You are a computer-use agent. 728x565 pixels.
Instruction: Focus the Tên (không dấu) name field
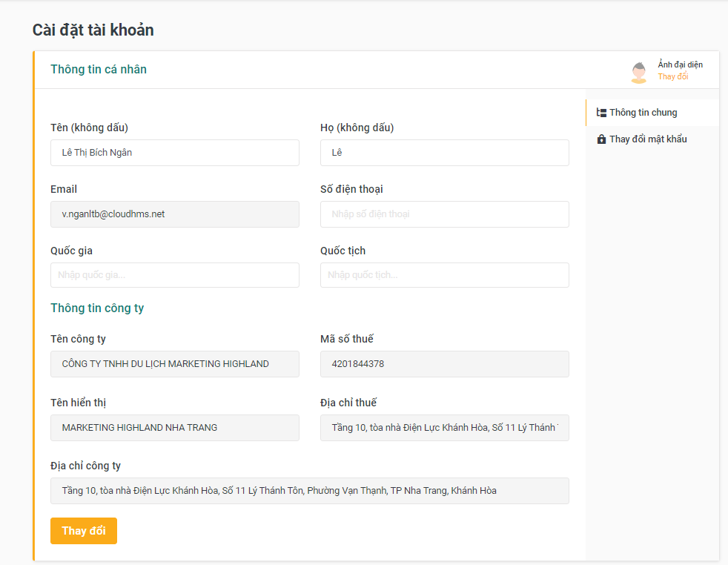[175, 153]
